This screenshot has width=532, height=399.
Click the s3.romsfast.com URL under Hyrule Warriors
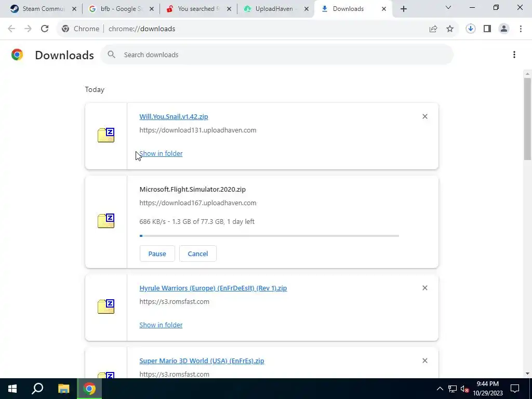pos(175,301)
